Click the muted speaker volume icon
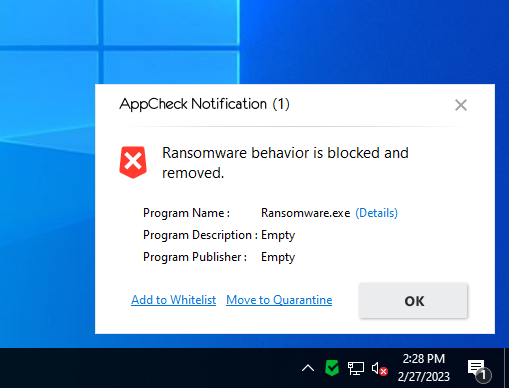Screen dimensions: 509x388 click(x=379, y=369)
